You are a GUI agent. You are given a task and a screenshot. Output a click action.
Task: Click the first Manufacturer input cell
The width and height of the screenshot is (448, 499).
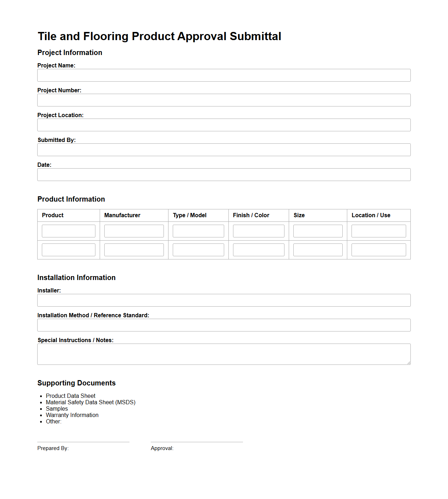tap(133, 231)
